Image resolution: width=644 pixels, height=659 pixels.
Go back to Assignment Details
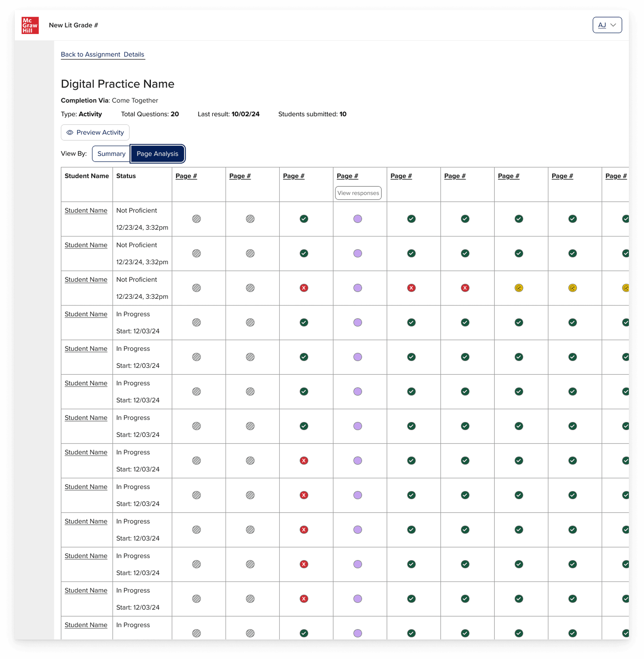[x=103, y=55]
